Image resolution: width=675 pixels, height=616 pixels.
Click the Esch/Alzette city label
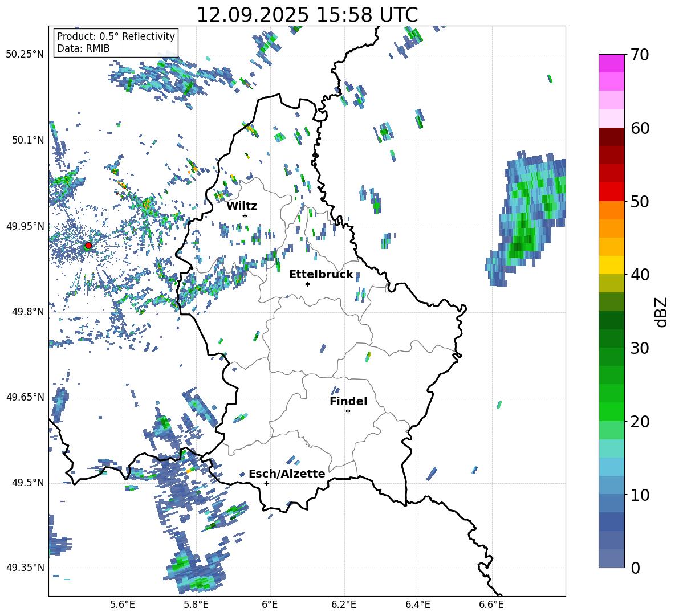coord(287,474)
